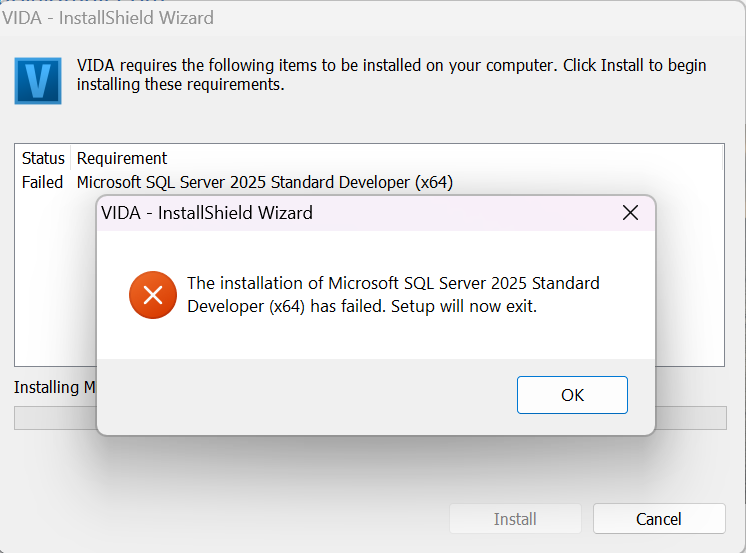Click the blue VIDA logo icon
746x553 pixels.
(x=38, y=81)
